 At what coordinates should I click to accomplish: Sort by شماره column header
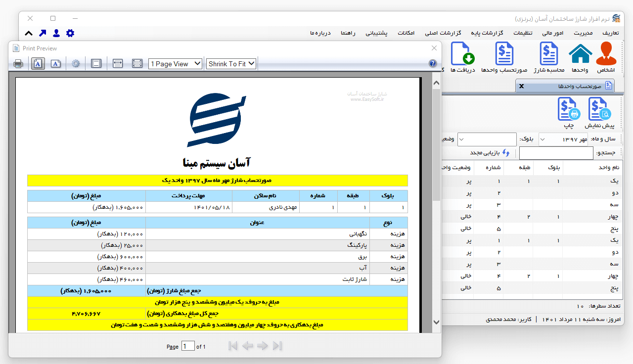pyautogui.click(x=489, y=168)
